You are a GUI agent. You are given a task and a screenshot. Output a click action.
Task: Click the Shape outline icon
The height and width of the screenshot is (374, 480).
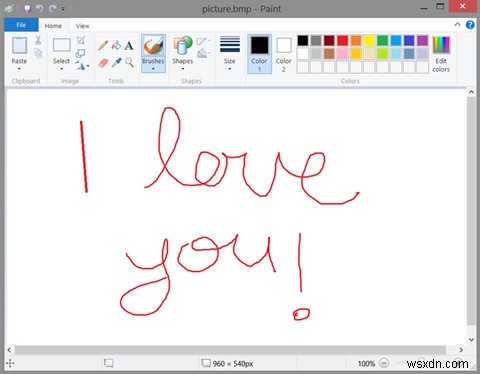point(202,41)
